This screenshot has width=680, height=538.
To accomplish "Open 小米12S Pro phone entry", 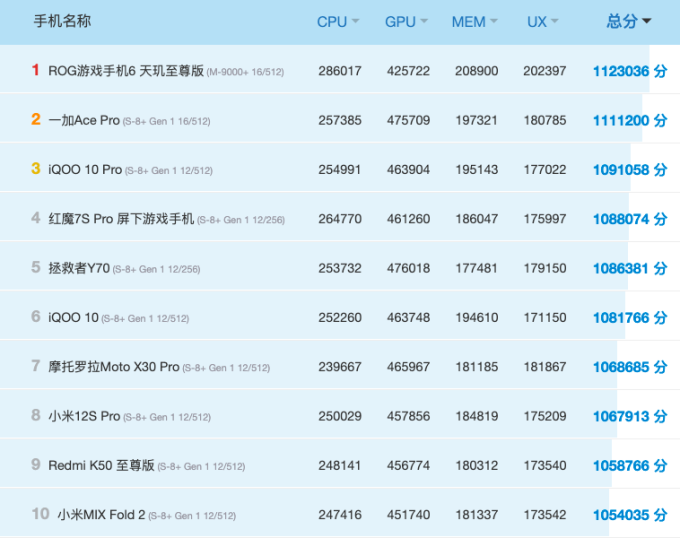I will (84, 416).
